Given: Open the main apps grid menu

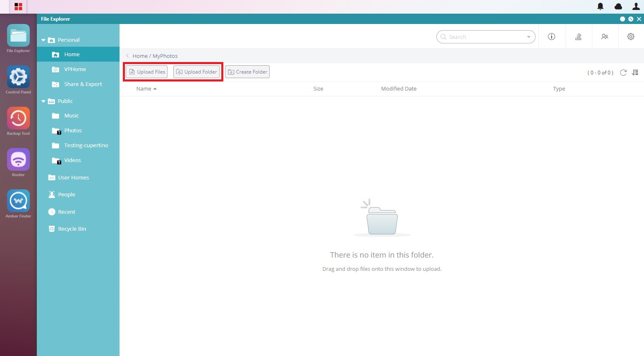Looking at the screenshot, I should 18,7.
